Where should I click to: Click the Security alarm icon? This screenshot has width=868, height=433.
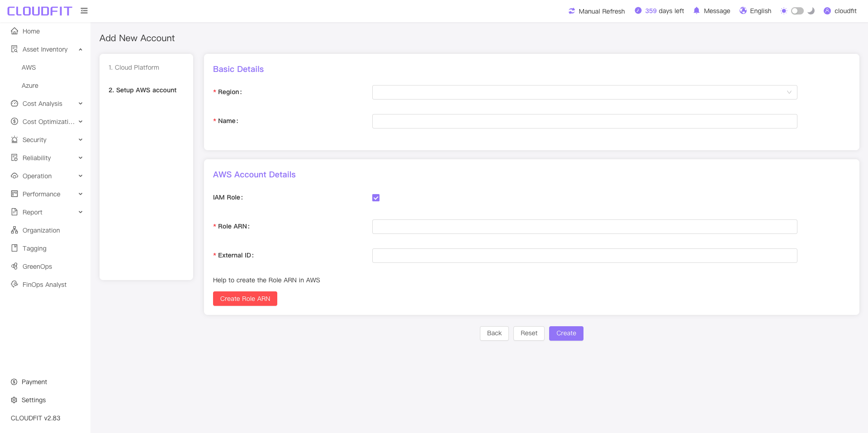pos(14,140)
